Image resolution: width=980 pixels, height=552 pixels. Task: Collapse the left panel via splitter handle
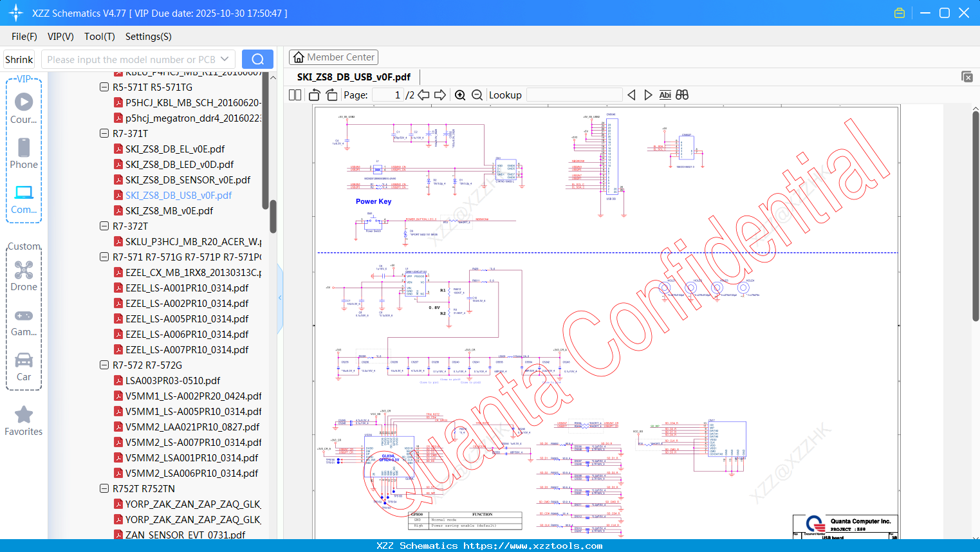pos(280,298)
